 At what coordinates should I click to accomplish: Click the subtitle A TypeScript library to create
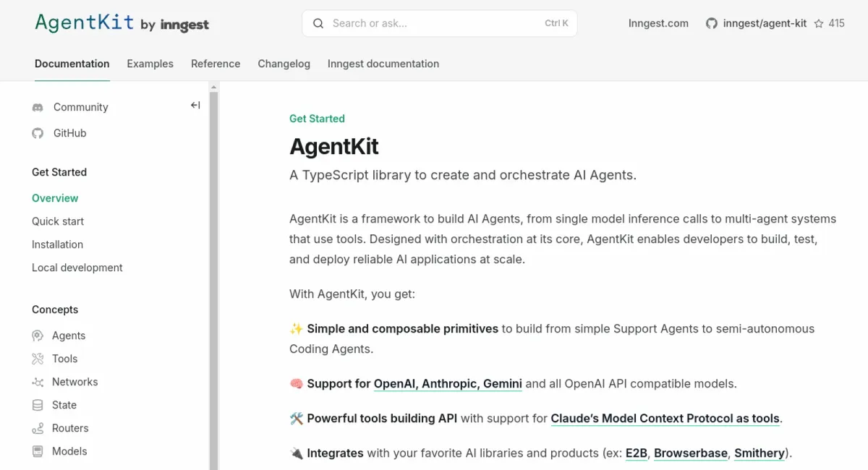(x=463, y=175)
